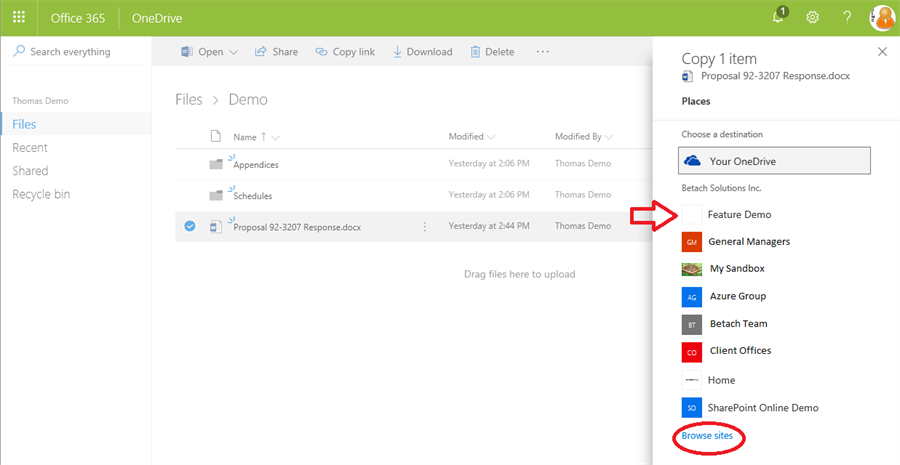Open the Proposal row vertical ellipsis menu

425,227
